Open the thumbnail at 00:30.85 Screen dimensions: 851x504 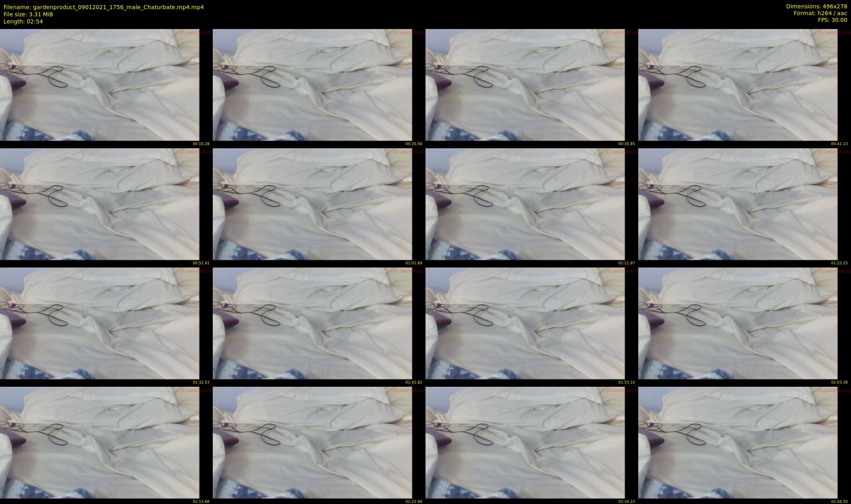pyautogui.click(x=525, y=85)
